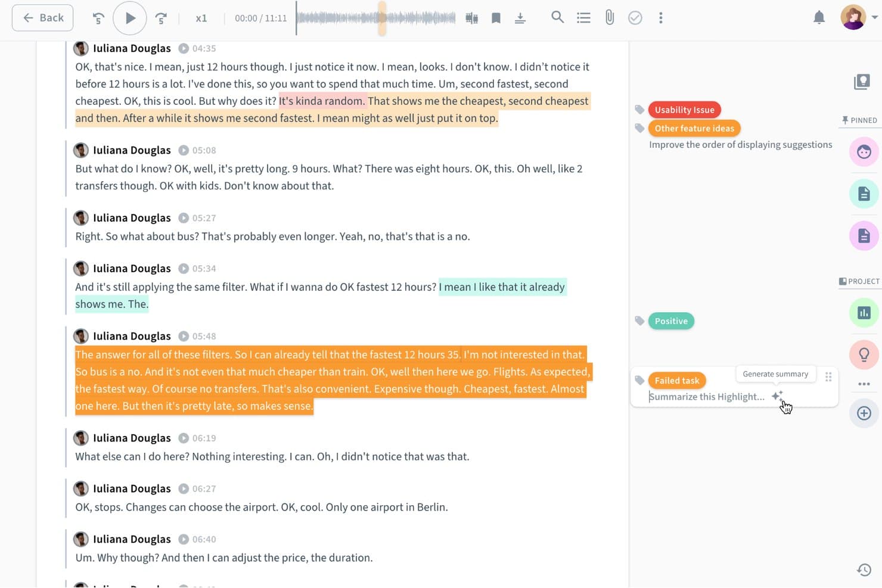The height and width of the screenshot is (588, 882).
Task: Open the three-dot more options menu in the toolbar
Action: pos(661,18)
